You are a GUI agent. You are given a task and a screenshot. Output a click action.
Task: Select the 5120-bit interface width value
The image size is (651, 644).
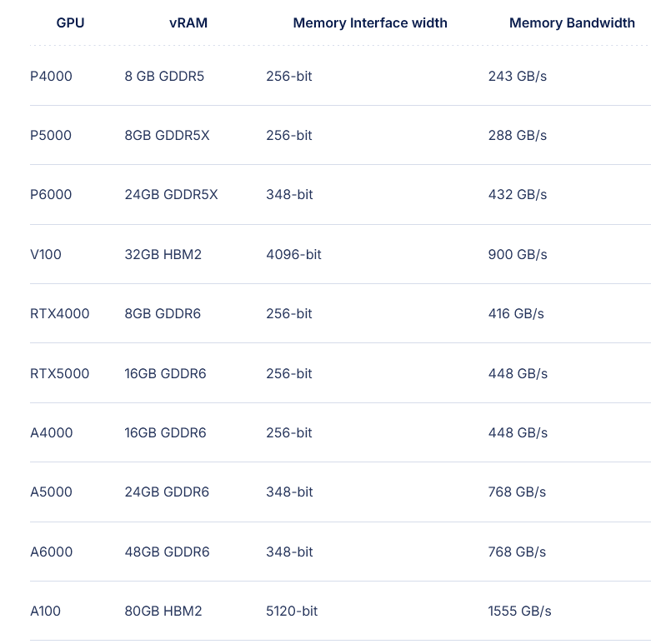click(292, 612)
